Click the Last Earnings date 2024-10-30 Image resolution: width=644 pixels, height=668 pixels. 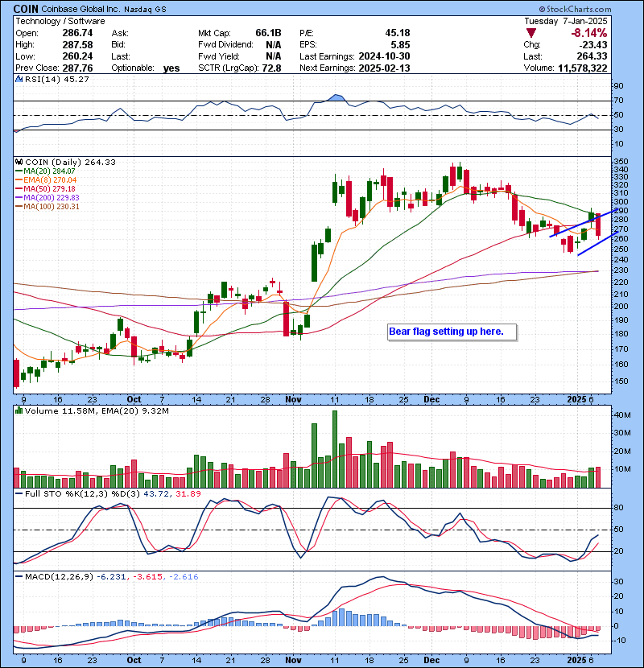click(x=384, y=56)
